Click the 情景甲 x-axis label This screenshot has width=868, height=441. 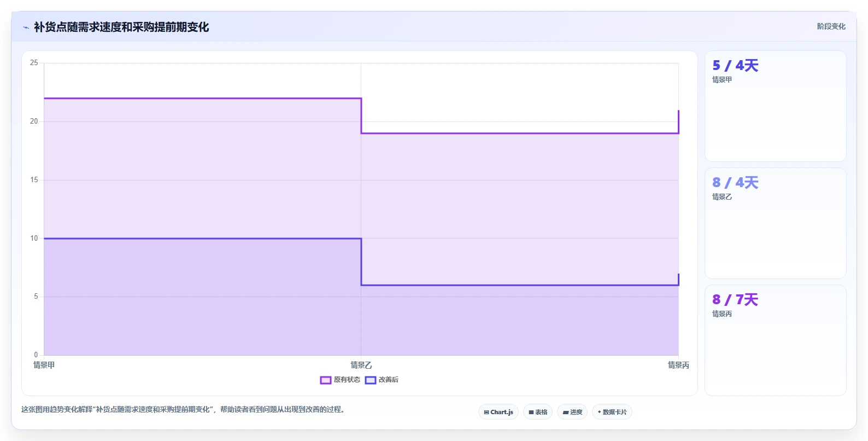point(44,365)
